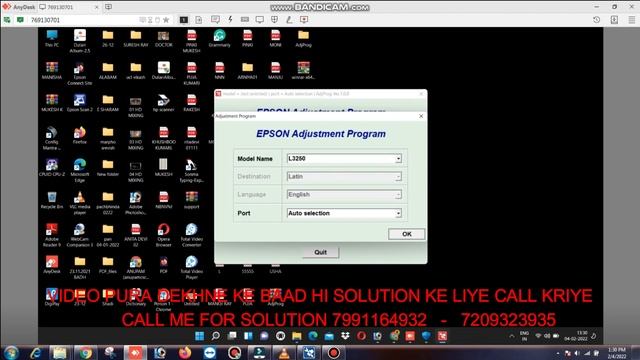The image size is (640, 360).
Task: Select the WebCam Companion desktop icon
Action: point(80,235)
